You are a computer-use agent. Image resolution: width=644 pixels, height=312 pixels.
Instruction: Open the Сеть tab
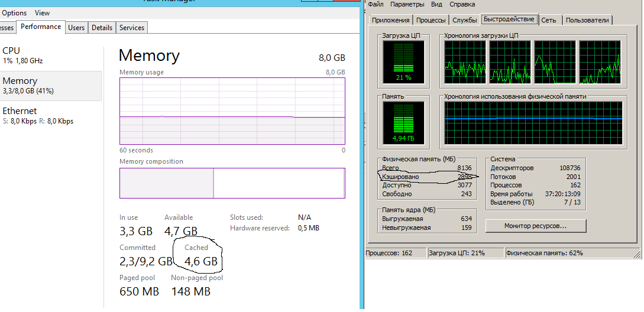pos(549,20)
